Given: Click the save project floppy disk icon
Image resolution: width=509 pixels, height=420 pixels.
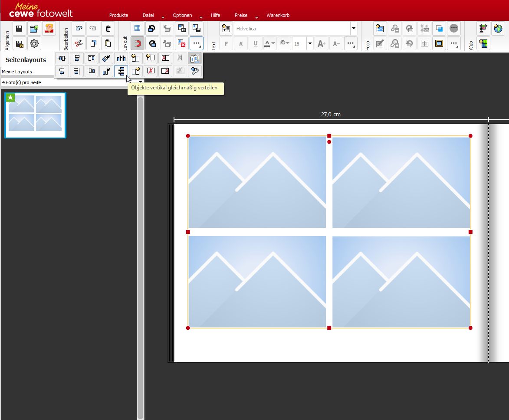Looking at the screenshot, I should pos(19,29).
